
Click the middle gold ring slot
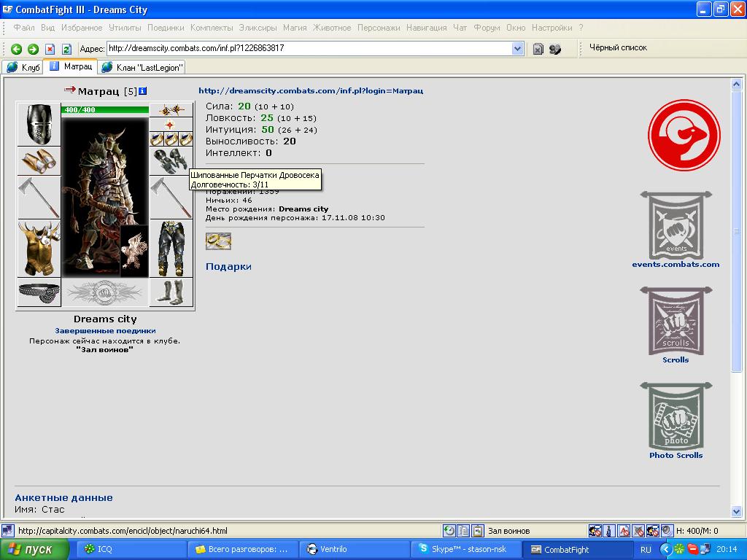click(x=171, y=139)
